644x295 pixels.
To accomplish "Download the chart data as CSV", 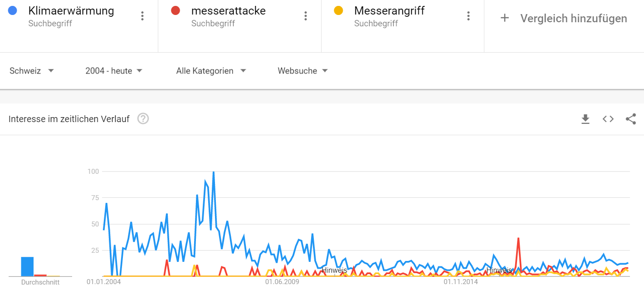I will (x=585, y=119).
